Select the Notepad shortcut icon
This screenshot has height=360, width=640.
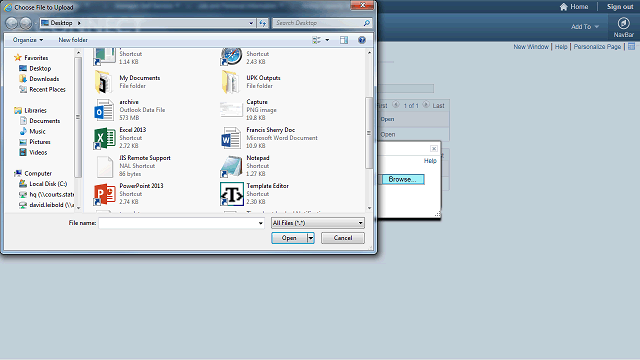pos(231,166)
